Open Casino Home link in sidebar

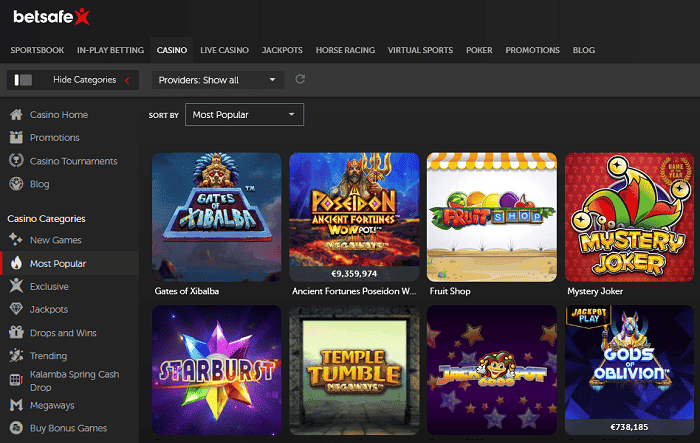tap(59, 115)
